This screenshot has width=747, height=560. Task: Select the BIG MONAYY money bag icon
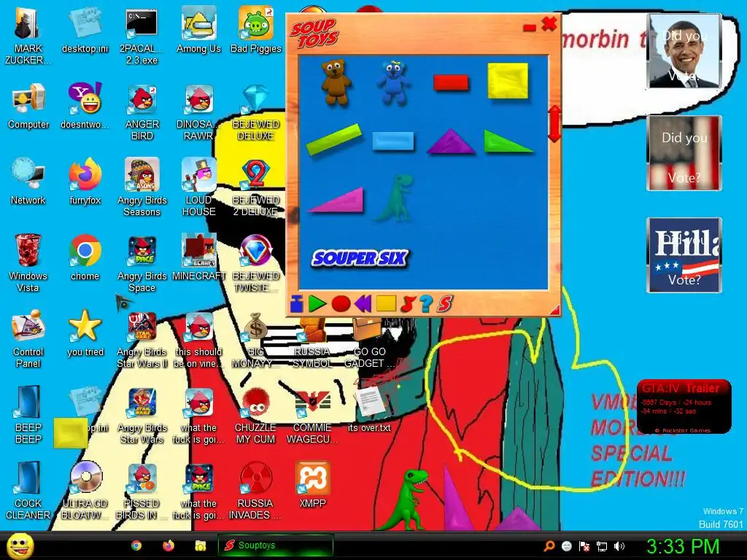point(256,339)
